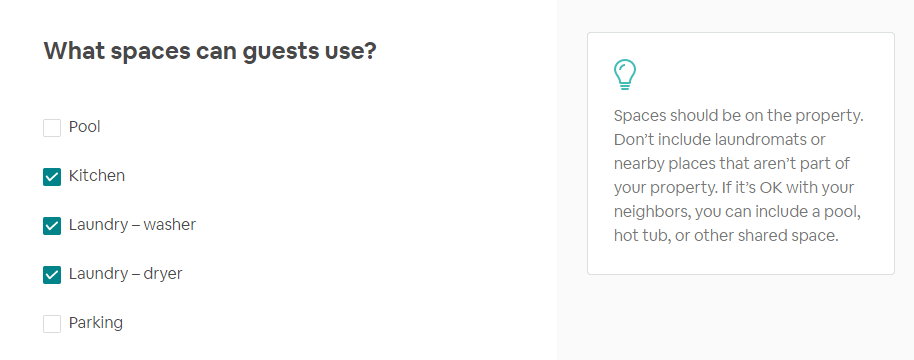The image size is (914, 360).
Task: Enable the Pool checkbox
Action: (52, 128)
